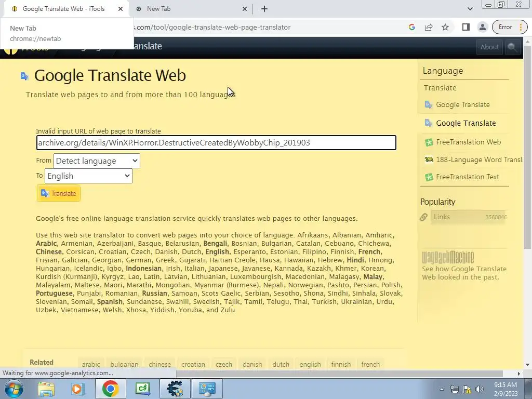Click the volume speaker tray icon
This screenshot has height=399, width=532.
point(479,390)
